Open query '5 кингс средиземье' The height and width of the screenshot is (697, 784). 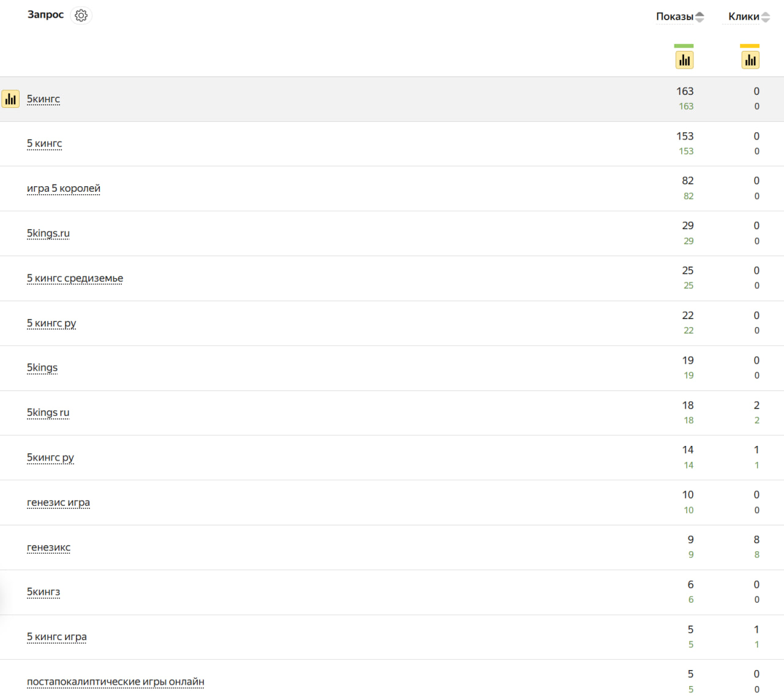[75, 278]
